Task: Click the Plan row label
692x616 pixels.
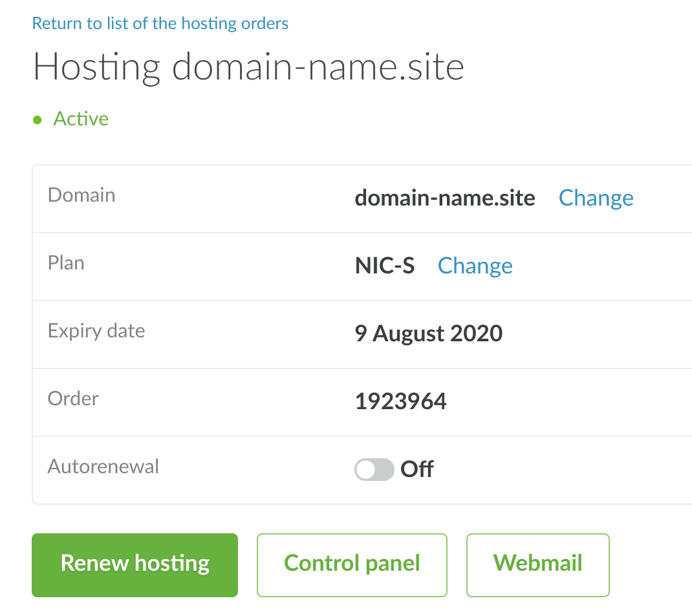Action: 66,263
